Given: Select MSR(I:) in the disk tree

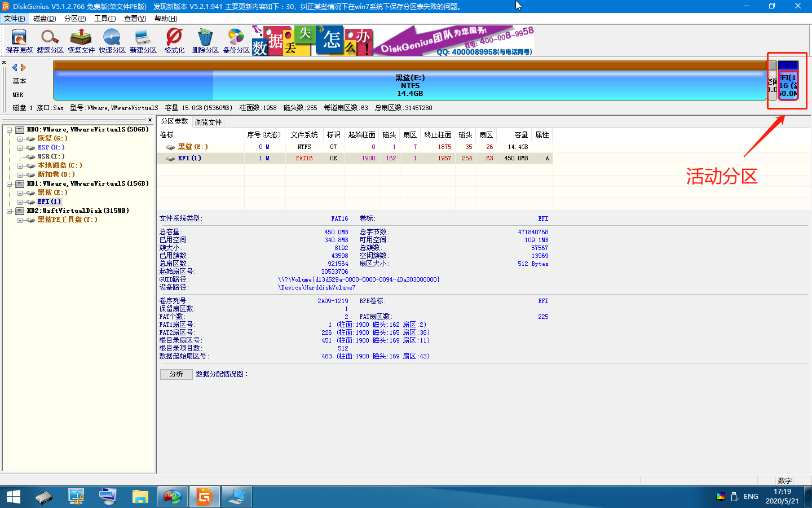Looking at the screenshot, I should tap(51, 156).
